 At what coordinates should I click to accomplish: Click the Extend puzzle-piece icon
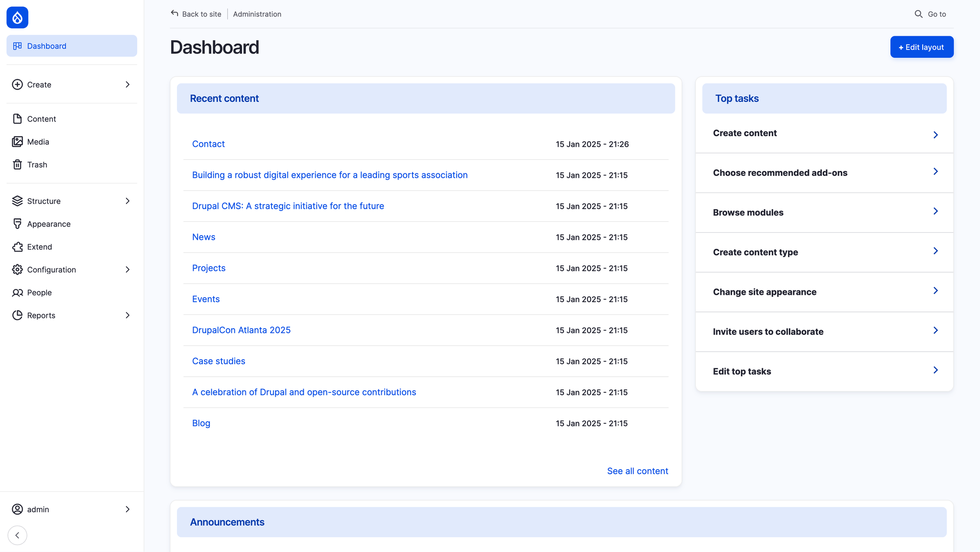point(17,247)
